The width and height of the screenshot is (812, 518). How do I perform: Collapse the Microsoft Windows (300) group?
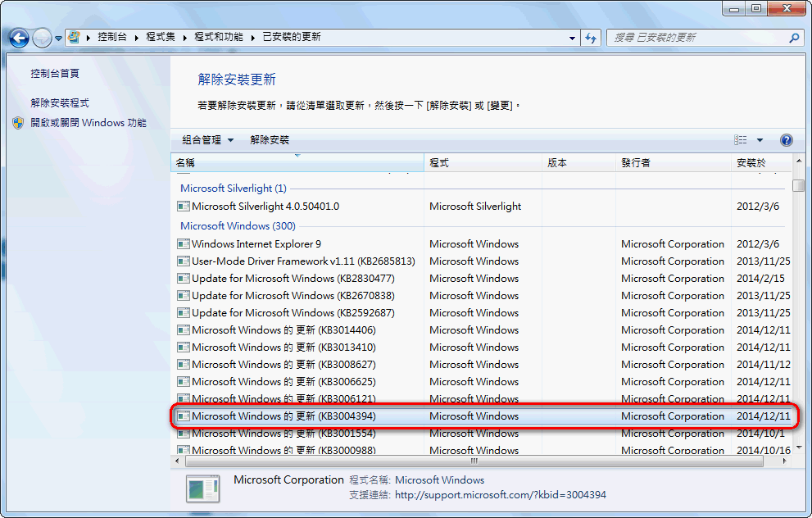coord(238,226)
